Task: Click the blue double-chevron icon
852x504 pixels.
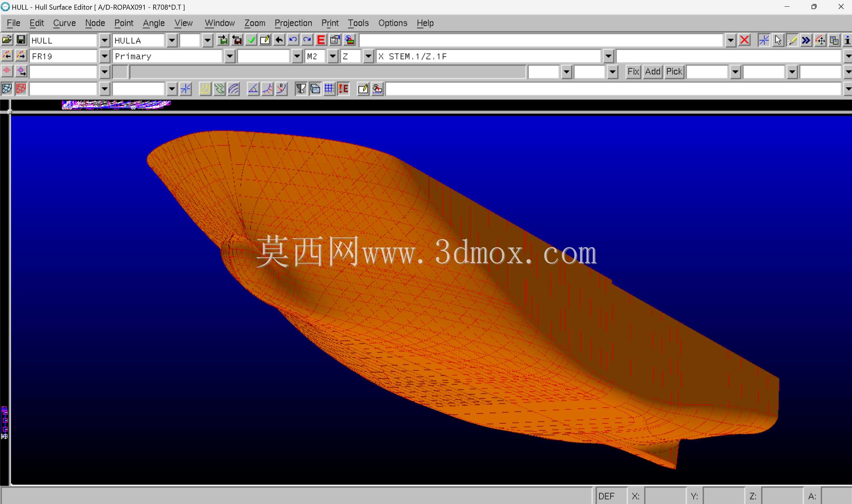Action: click(806, 40)
